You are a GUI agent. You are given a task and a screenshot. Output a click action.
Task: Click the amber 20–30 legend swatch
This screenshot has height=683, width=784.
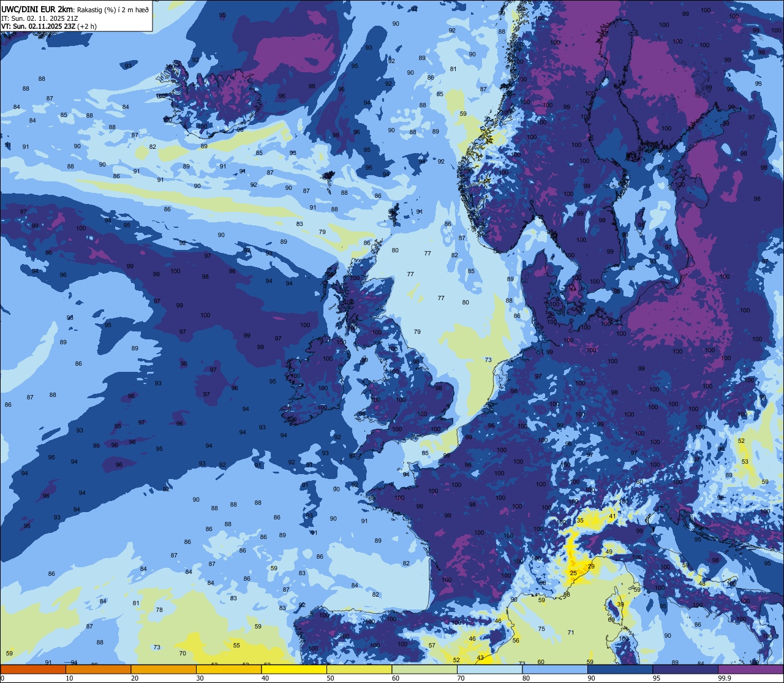(x=164, y=670)
